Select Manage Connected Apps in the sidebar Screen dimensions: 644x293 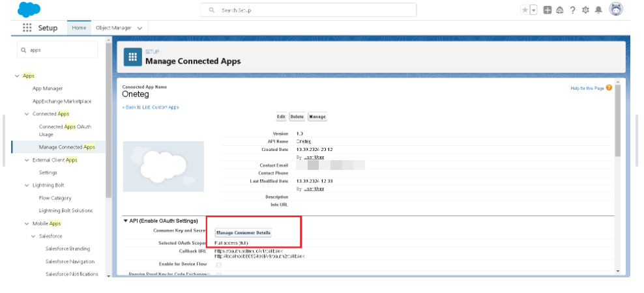coord(66,147)
